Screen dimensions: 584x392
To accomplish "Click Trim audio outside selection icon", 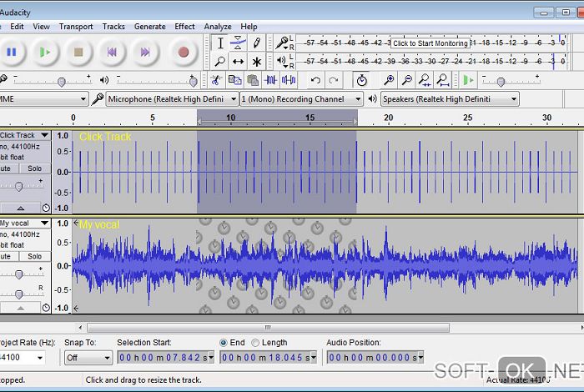I will 271,80.
